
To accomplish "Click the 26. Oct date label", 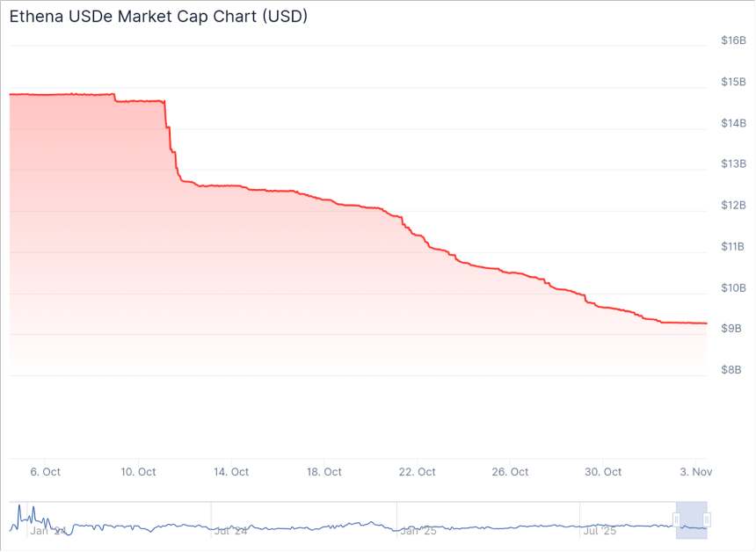I will (x=511, y=472).
